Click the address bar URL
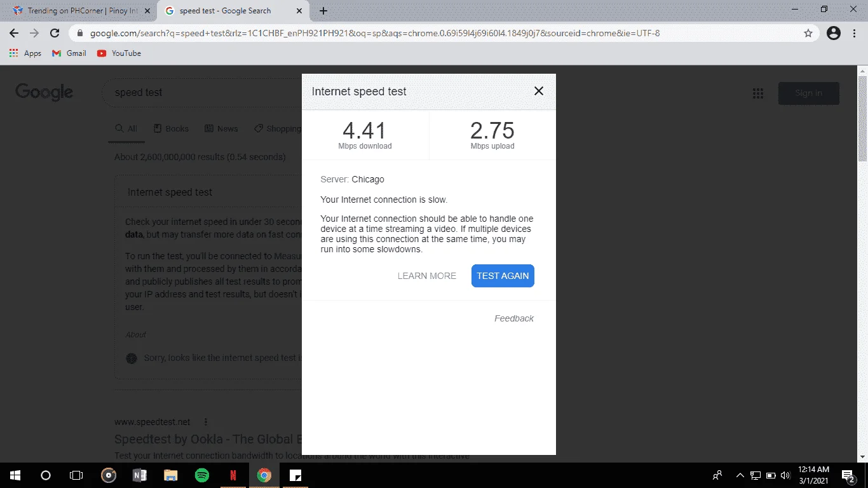 375,33
